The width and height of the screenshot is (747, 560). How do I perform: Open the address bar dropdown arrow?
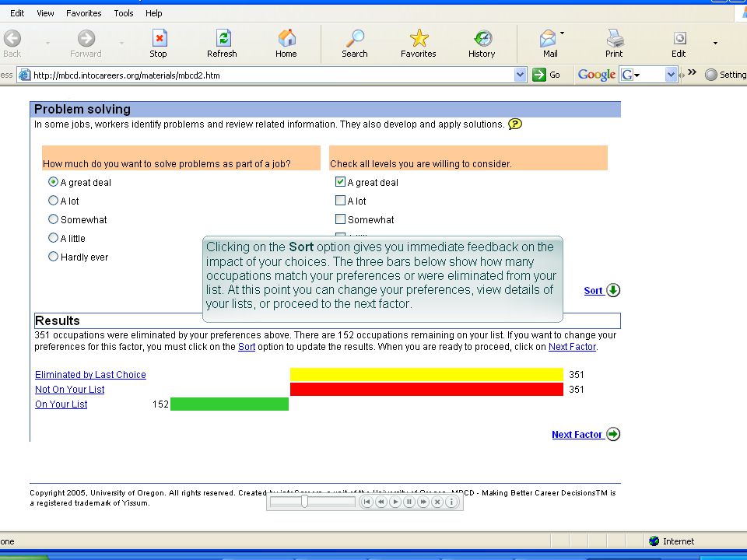[x=521, y=75]
